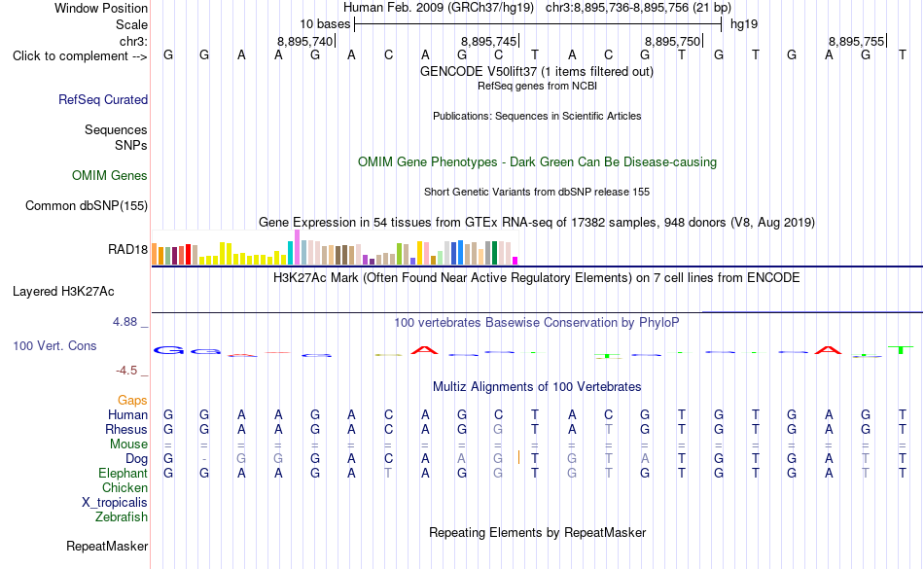Open the RefSeq Curated track label

(102, 99)
